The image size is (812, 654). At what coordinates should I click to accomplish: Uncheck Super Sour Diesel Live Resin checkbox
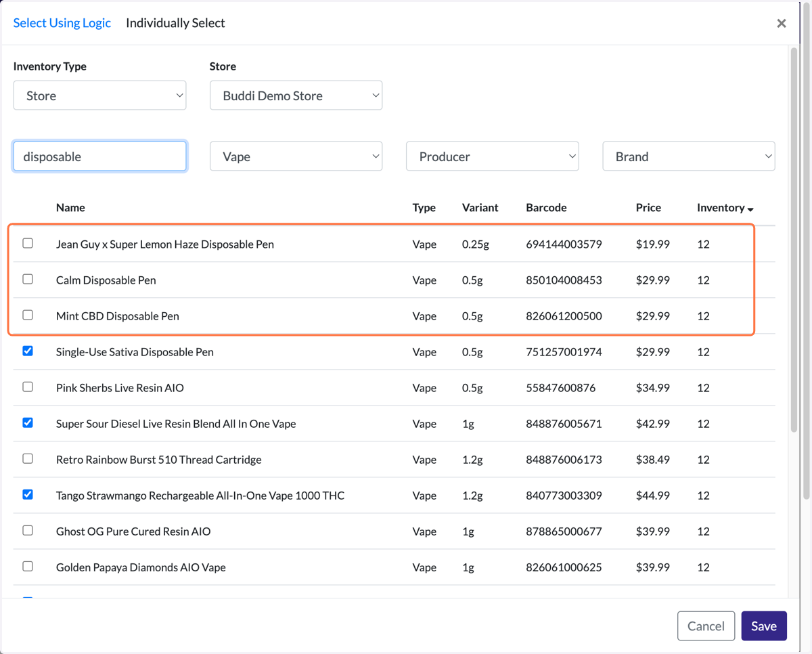click(28, 422)
